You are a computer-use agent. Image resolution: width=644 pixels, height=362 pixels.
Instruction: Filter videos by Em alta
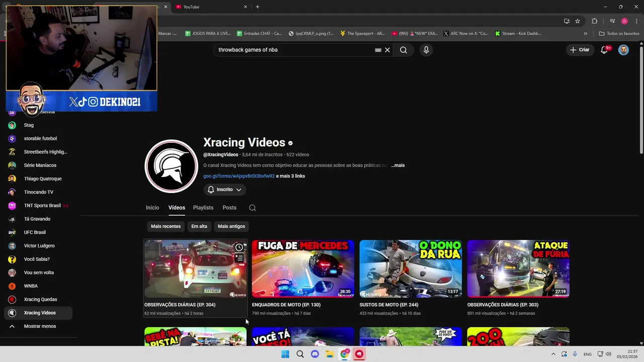pyautogui.click(x=199, y=226)
